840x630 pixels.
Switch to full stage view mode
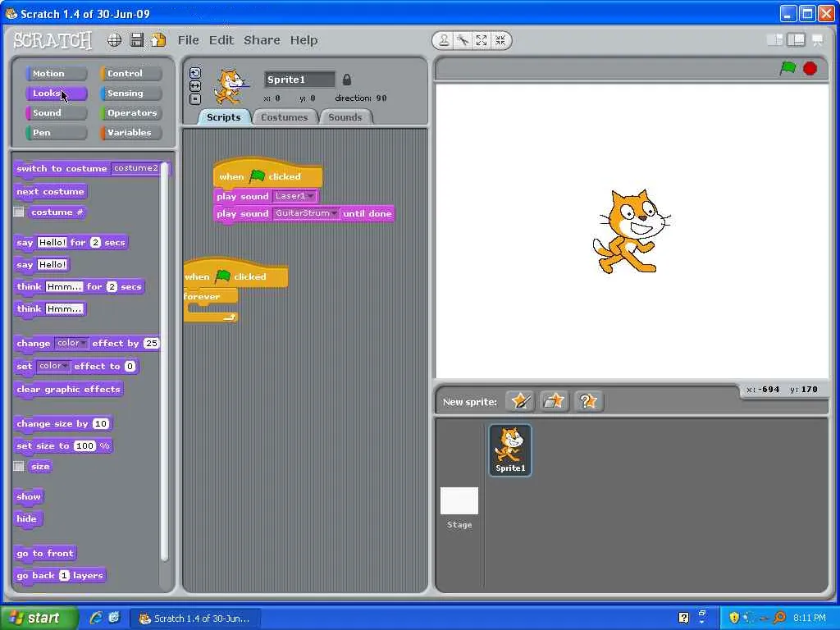click(x=797, y=40)
